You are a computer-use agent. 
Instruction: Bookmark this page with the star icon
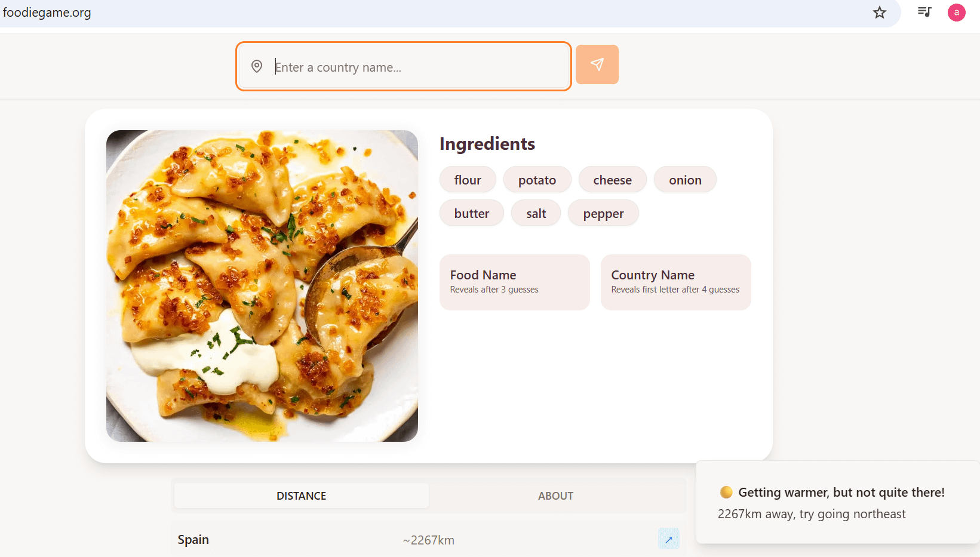[879, 13]
